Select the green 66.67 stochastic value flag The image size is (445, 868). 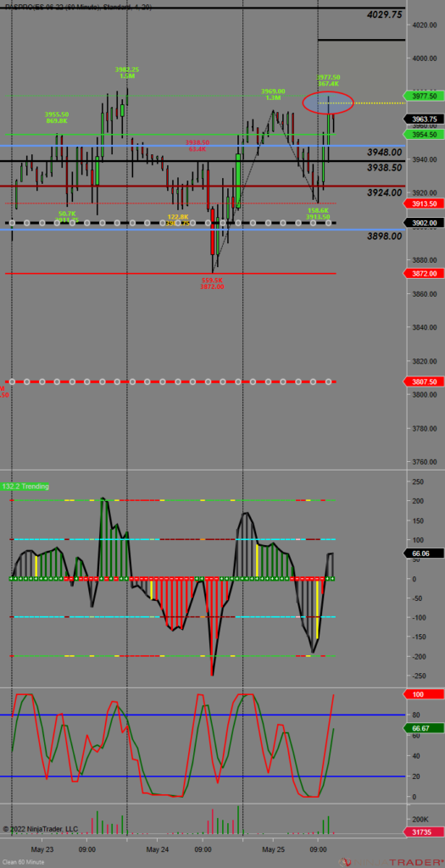425,728
